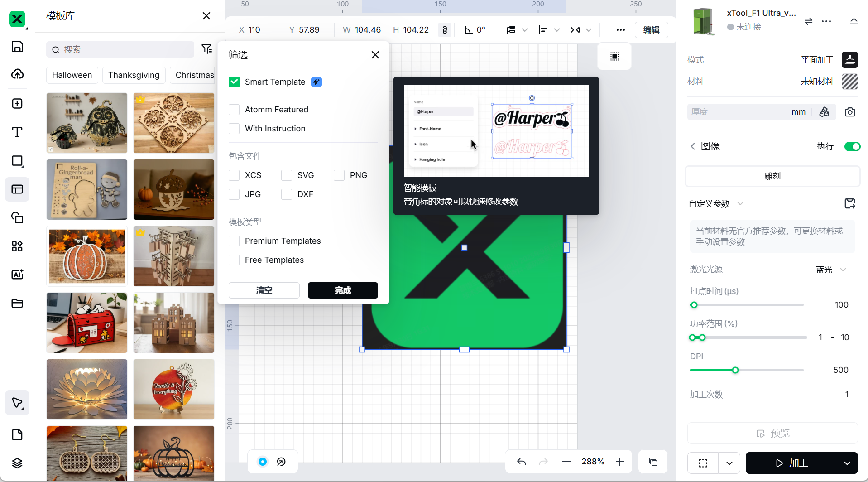Click the camera icon beside thickness field
This screenshot has width=868, height=482.
pos(850,112)
